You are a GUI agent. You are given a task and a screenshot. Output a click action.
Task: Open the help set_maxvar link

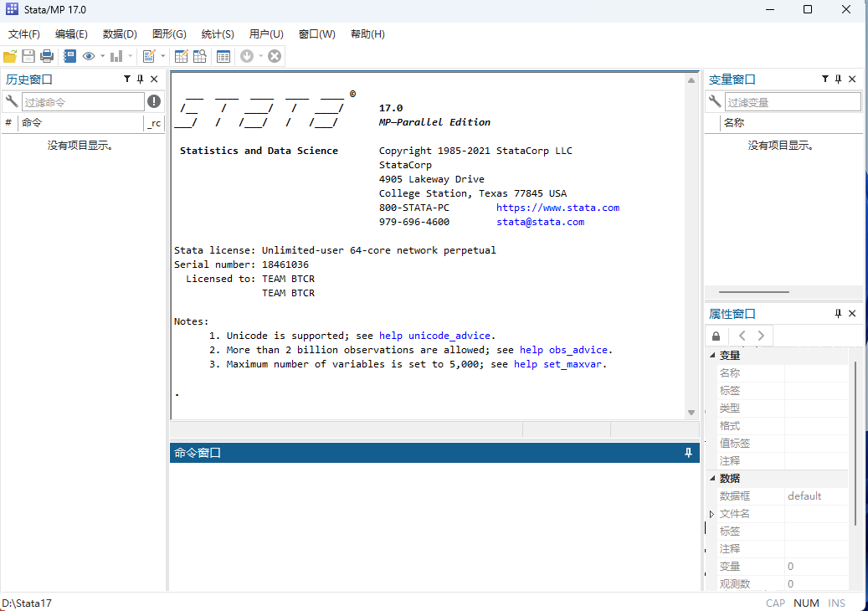coord(557,364)
